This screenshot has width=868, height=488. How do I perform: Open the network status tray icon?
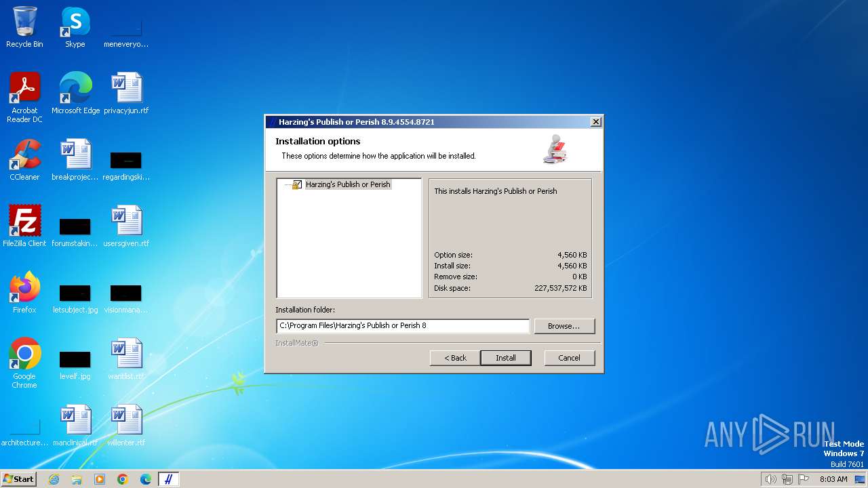[x=787, y=479]
